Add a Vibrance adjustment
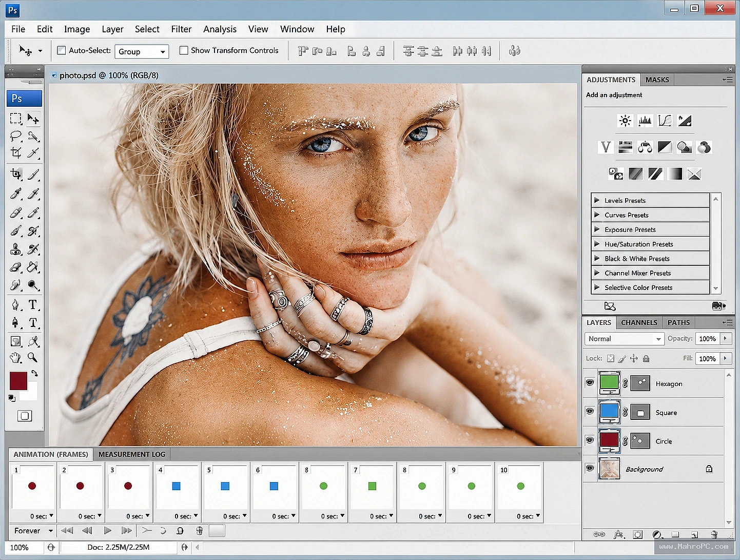This screenshot has height=560, width=740. 606,147
